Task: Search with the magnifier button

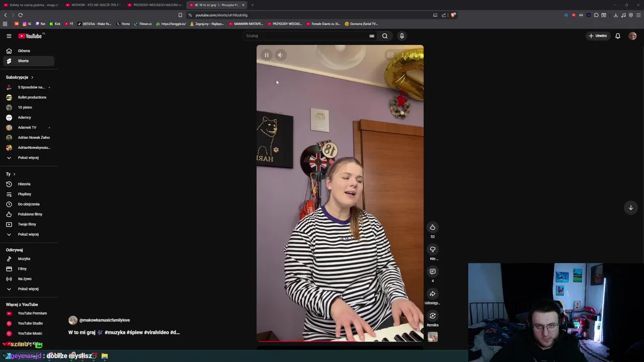Action: 385,36
